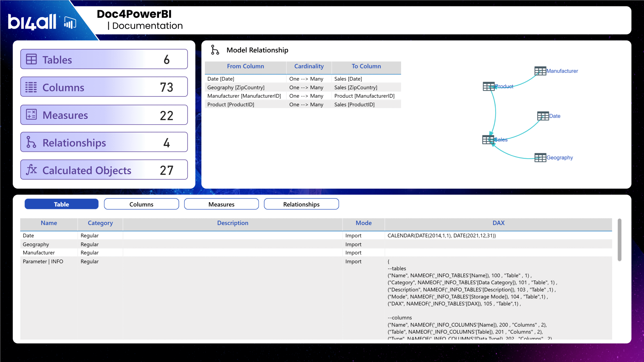This screenshot has height=362, width=644.
Task: Click the Columns card showing 73
Action: click(x=104, y=87)
